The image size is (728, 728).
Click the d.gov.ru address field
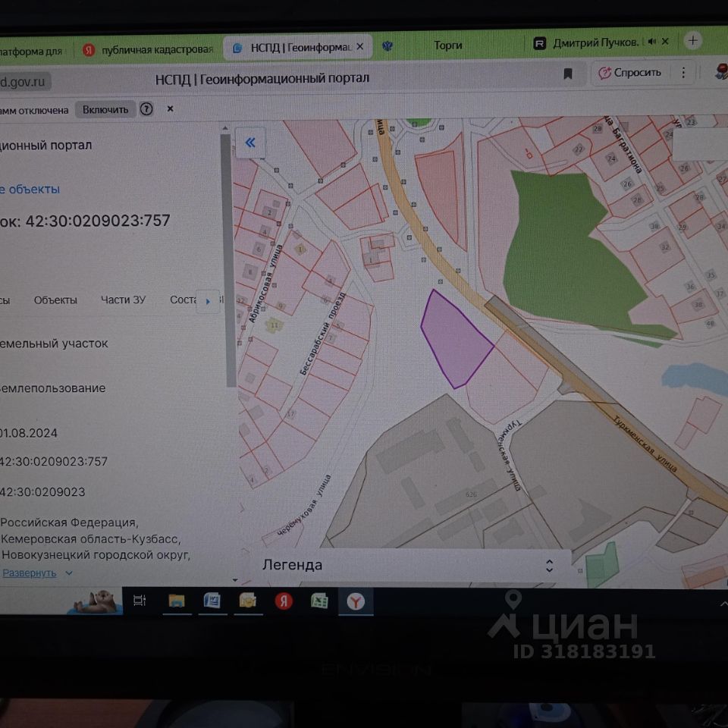pyautogui.click(x=24, y=82)
